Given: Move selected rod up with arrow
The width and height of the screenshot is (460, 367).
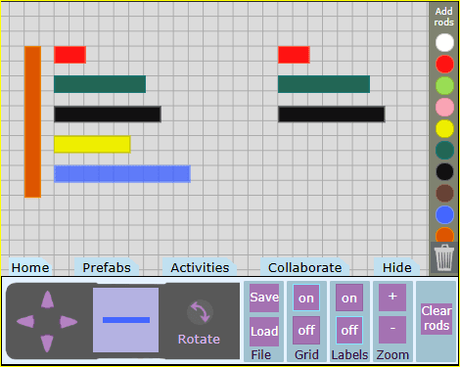Looking at the screenshot, I should click(47, 299).
